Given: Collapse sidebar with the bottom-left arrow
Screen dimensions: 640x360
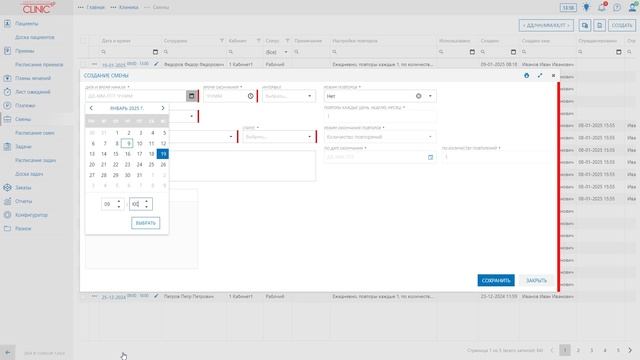Looking at the screenshot, I should [x=7, y=353].
